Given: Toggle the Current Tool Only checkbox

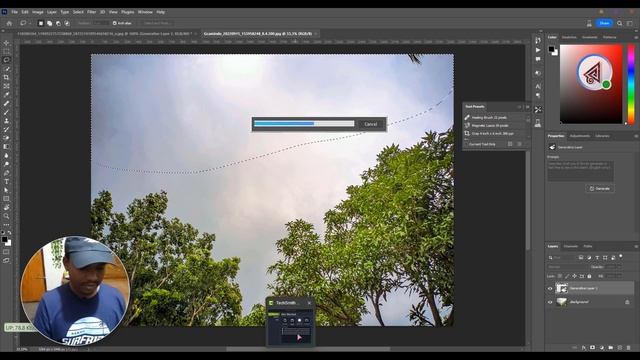Looking at the screenshot, I should tap(466, 144).
